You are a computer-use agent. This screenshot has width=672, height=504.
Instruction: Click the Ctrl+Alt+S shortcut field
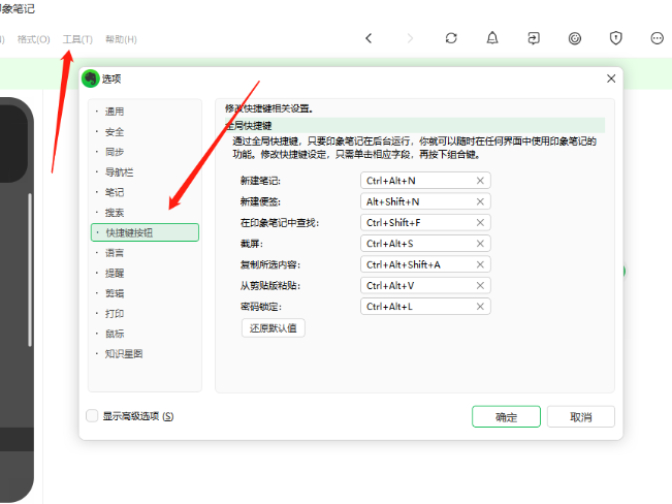coord(425,244)
